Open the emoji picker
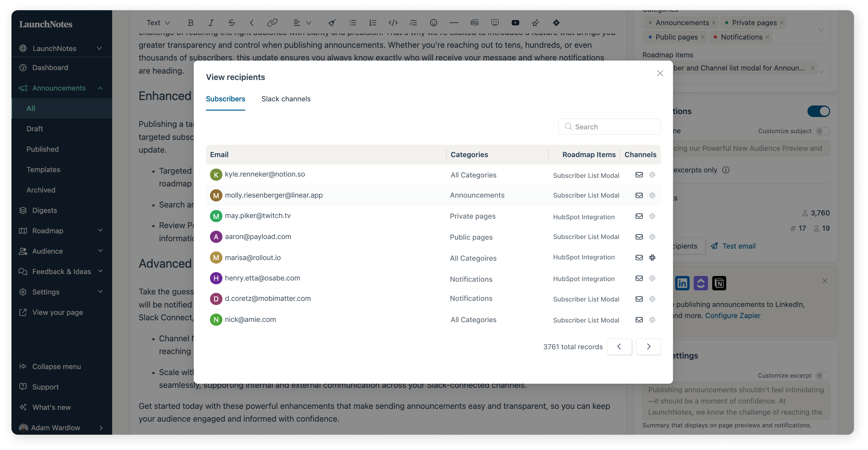Screen dimensions: 868x450 434,23
